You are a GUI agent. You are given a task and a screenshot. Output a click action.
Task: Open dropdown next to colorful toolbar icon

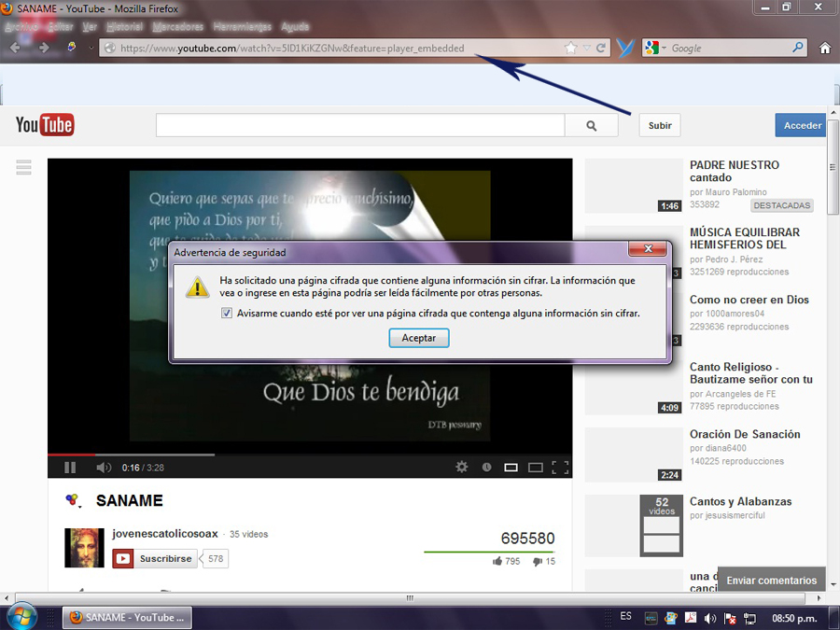[91, 48]
